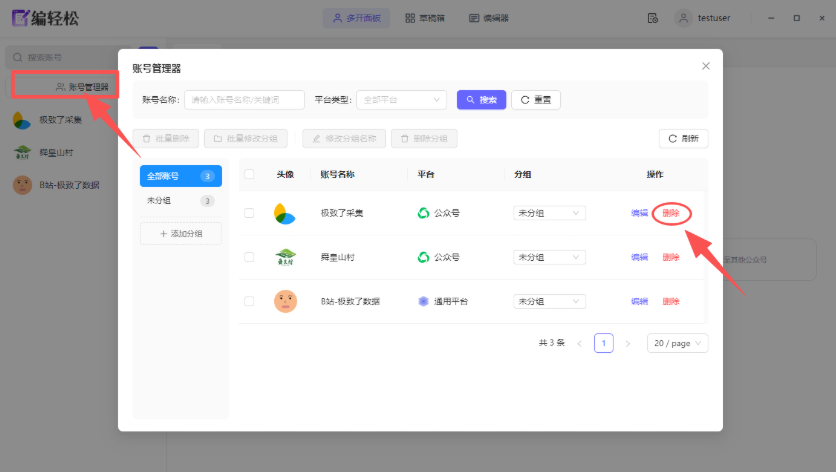Toggle the select-all checkbox in table header
Viewport: 836px width, 472px height.
[x=249, y=174]
